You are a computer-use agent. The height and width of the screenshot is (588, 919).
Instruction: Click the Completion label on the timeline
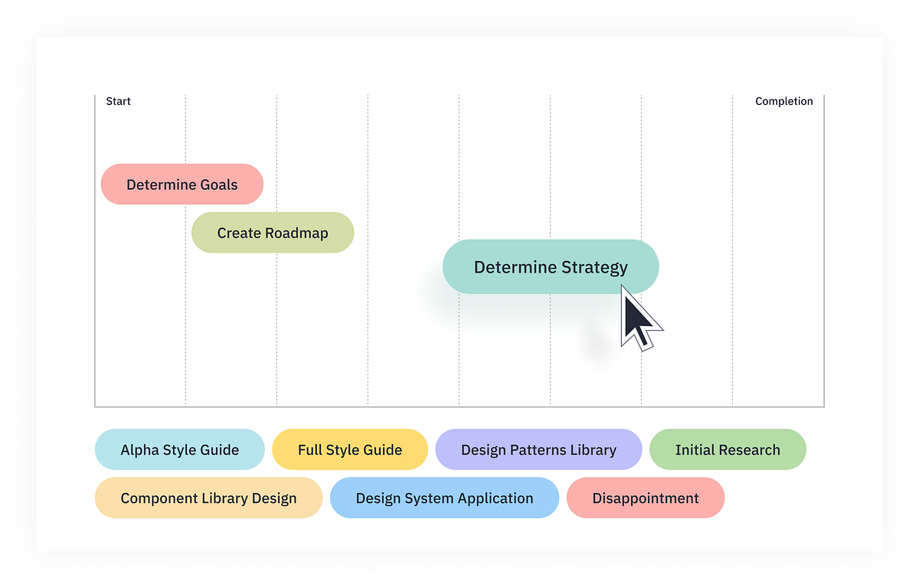coord(784,100)
